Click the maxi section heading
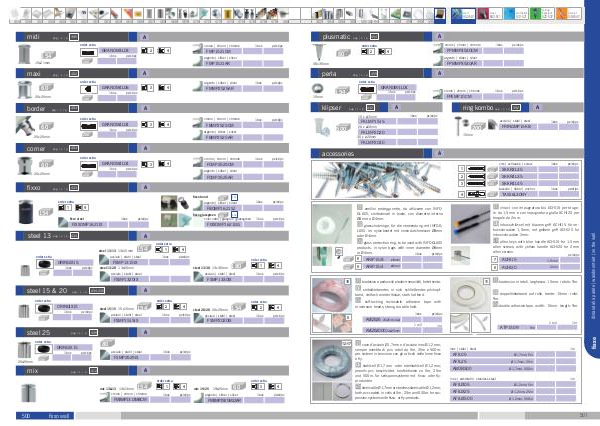Screen dimensions: 600x426 pyautogui.click(x=33, y=73)
